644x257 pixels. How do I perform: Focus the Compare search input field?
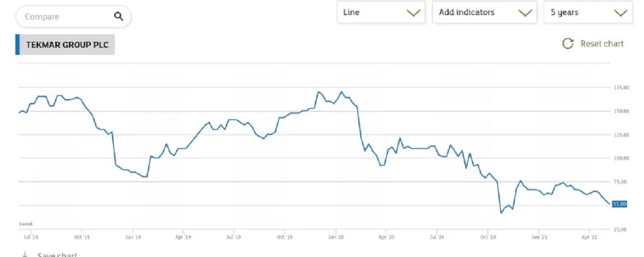pyautogui.click(x=64, y=17)
